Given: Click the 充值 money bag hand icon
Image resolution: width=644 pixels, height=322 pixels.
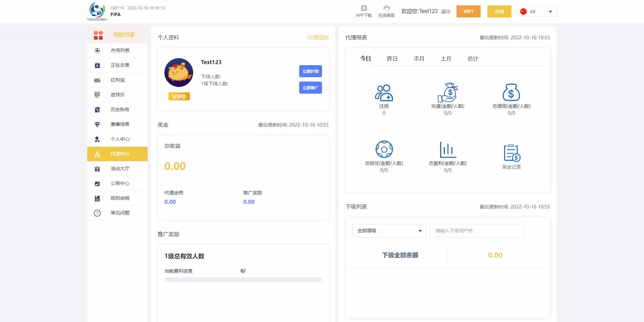Looking at the screenshot, I should coord(448,92).
